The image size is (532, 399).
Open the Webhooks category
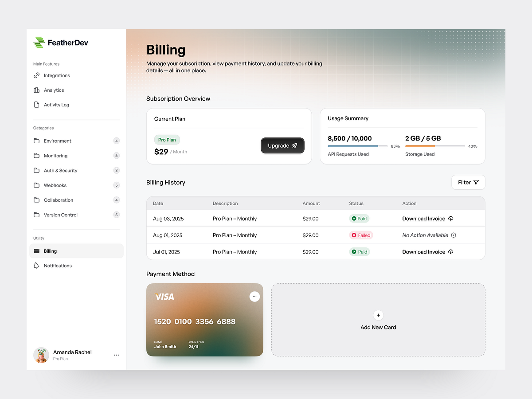click(x=55, y=185)
